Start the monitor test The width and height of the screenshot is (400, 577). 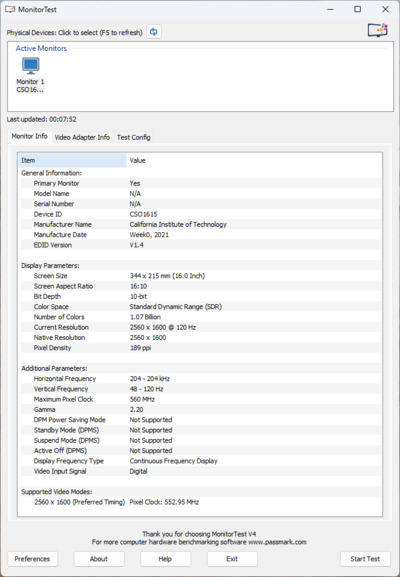(365, 559)
